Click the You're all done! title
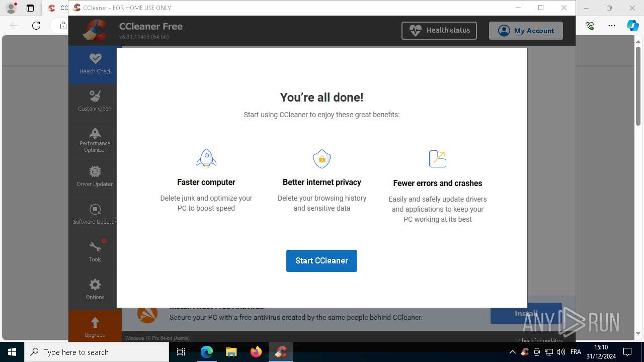The image size is (644, 362). tap(321, 98)
